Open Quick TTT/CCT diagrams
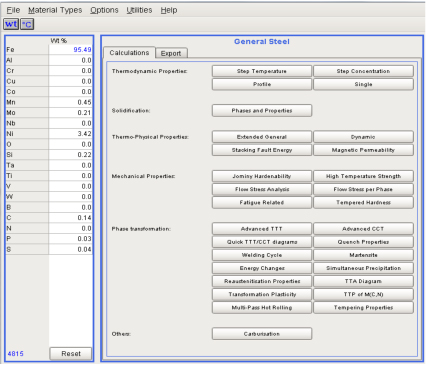This screenshot has width=426, height=365. tap(262, 242)
